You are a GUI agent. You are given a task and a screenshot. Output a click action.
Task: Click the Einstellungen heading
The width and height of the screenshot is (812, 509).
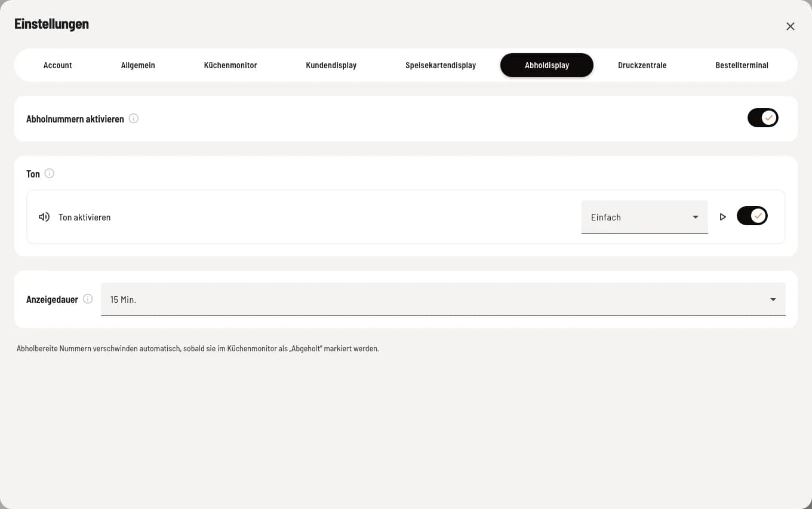[52, 24]
